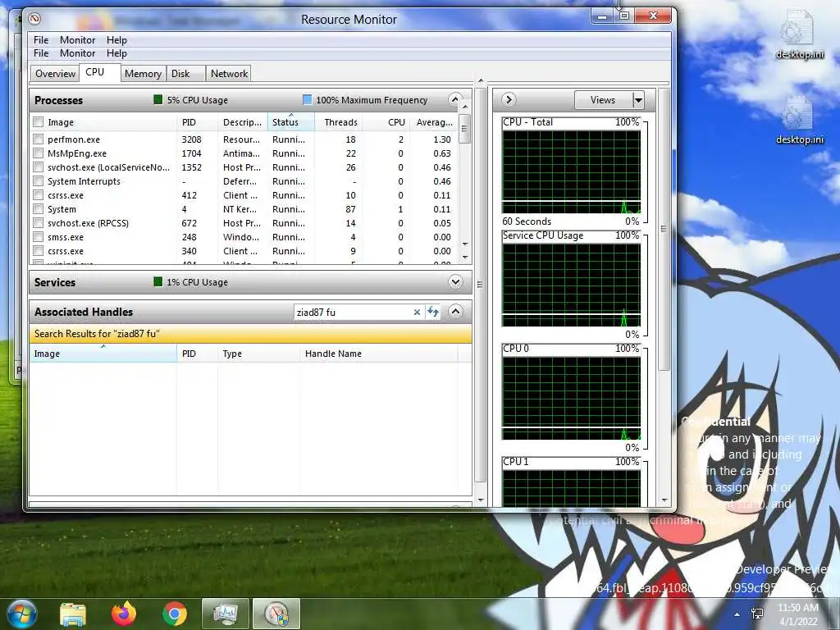The width and height of the screenshot is (840, 630).
Task: Select the MsMpEng.exe row name
Action: 76,153
